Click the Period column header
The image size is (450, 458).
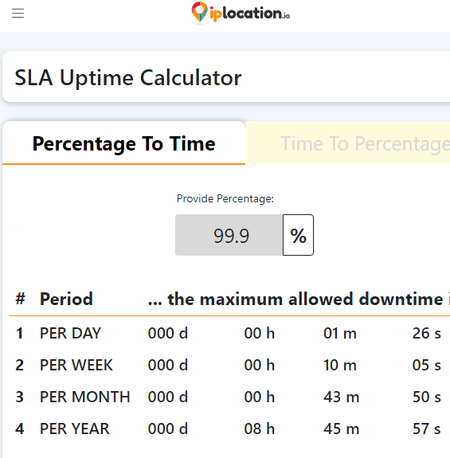tap(66, 299)
